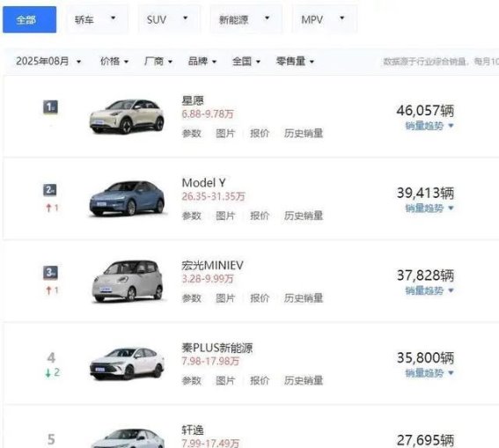Open the 宏光MINIEV car image
499x448 pixels.
click(128, 281)
